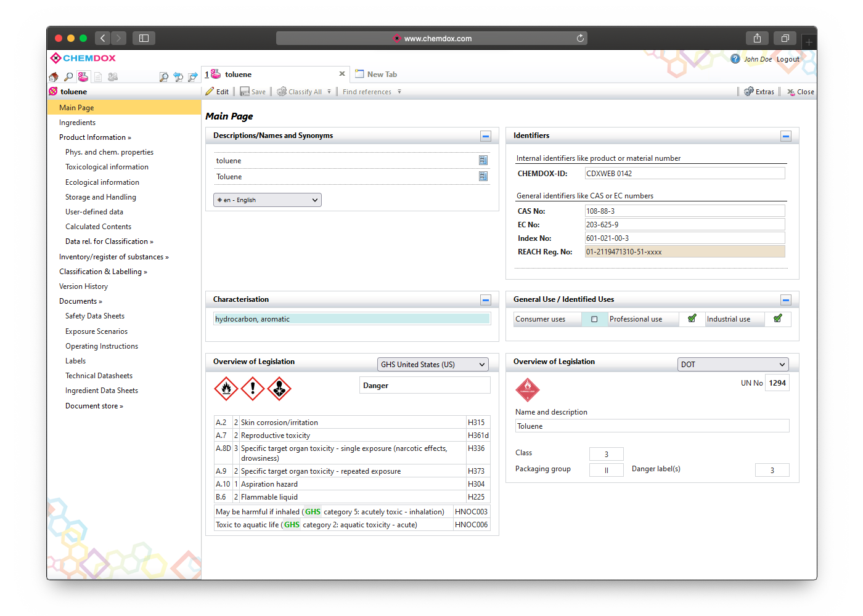Close the toluene tab with the x
The height and width of the screenshot is (616, 863).
coord(342,74)
